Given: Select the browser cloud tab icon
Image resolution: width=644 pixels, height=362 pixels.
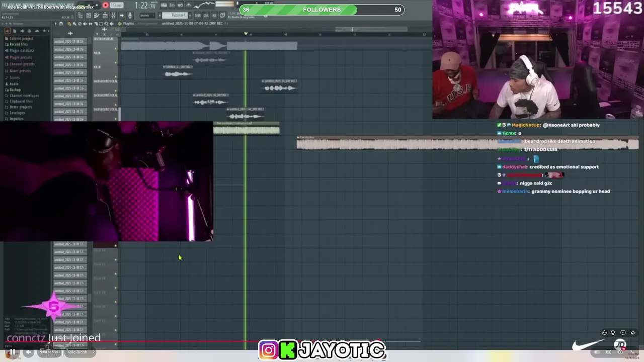Looking at the screenshot, I should (37, 31).
